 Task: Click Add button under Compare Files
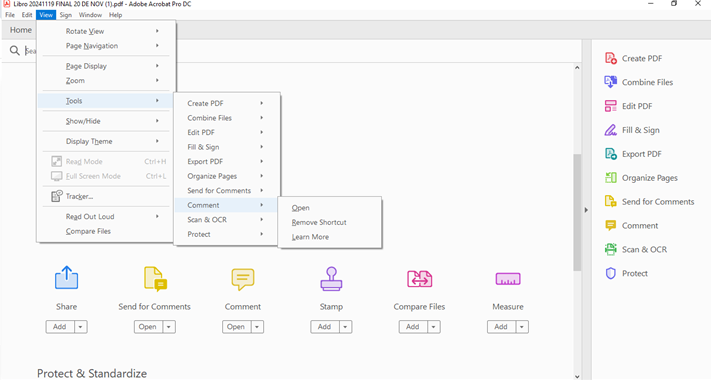pyautogui.click(x=413, y=327)
